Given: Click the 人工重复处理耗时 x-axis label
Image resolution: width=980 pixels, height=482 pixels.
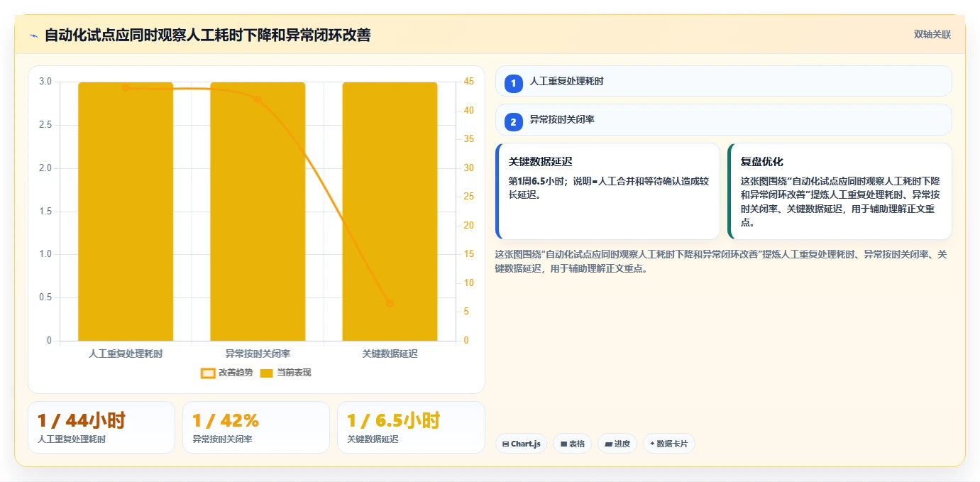Looking at the screenshot, I should (126, 353).
